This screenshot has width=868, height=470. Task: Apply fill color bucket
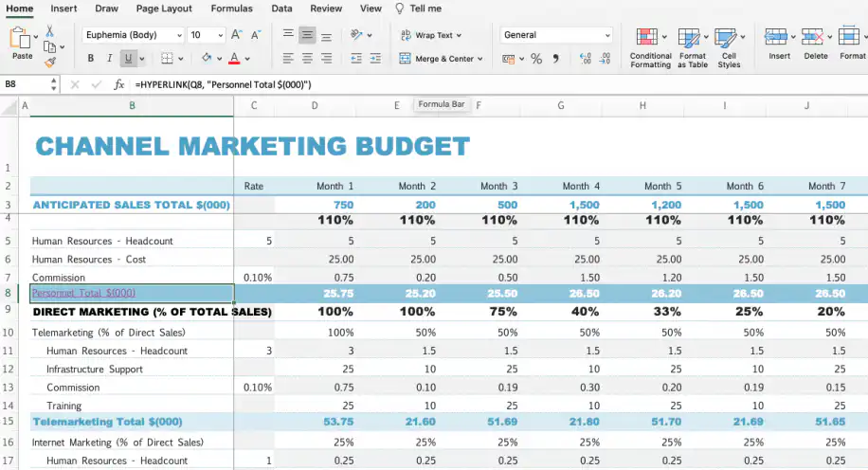point(207,58)
